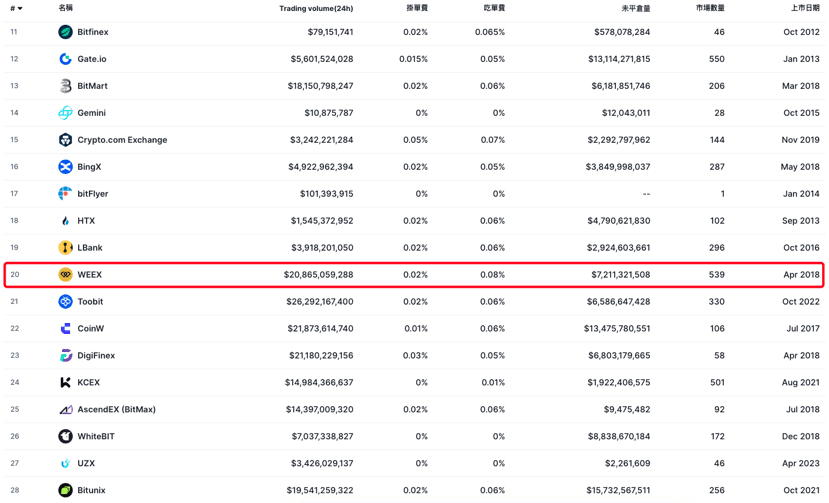This screenshot has width=829, height=503.
Task: Select Bitfinex listing date Oct 2012
Action: (802, 32)
